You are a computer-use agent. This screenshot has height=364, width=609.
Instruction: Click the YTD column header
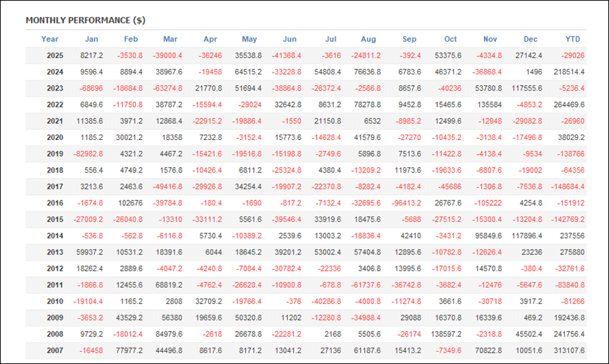click(x=572, y=39)
